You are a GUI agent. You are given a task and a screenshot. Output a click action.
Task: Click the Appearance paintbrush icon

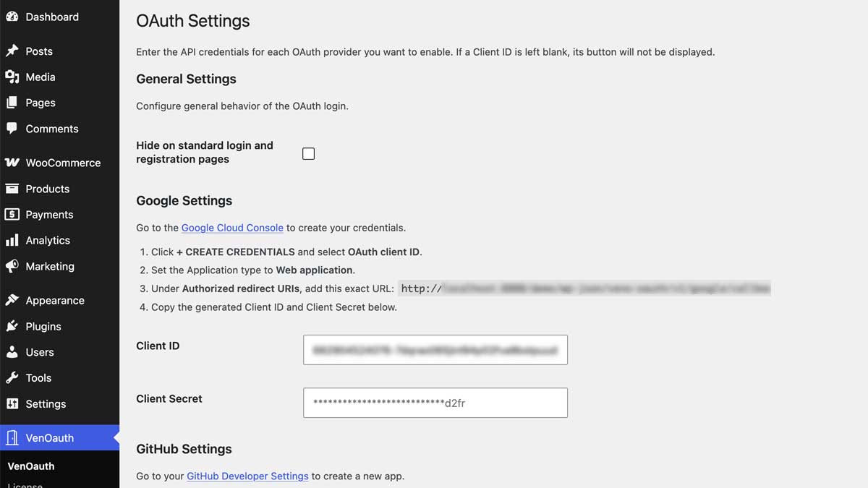point(12,301)
